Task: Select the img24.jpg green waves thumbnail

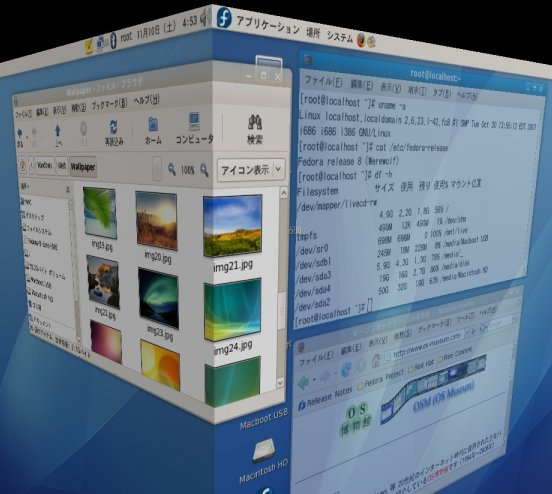Action: coord(233,310)
